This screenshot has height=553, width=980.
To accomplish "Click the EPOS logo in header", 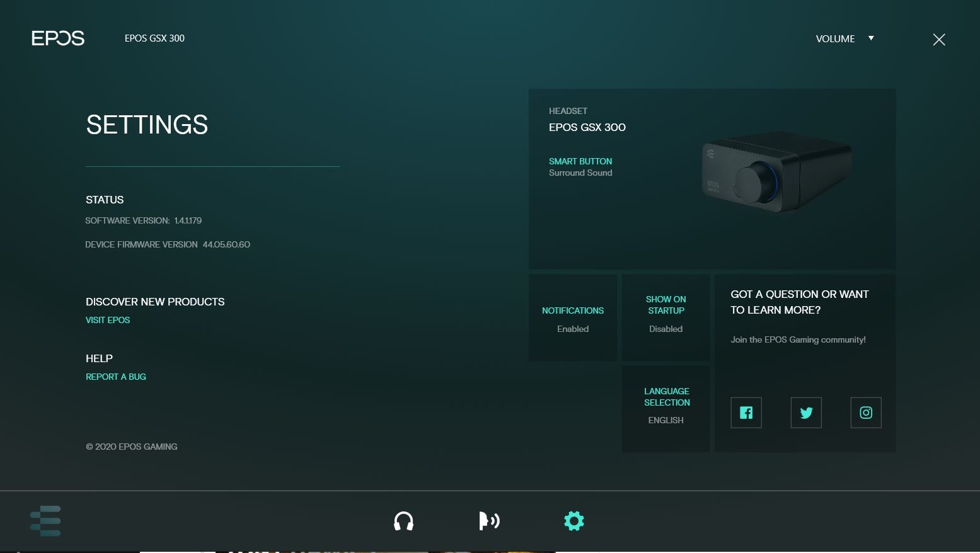I will point(58,38).
